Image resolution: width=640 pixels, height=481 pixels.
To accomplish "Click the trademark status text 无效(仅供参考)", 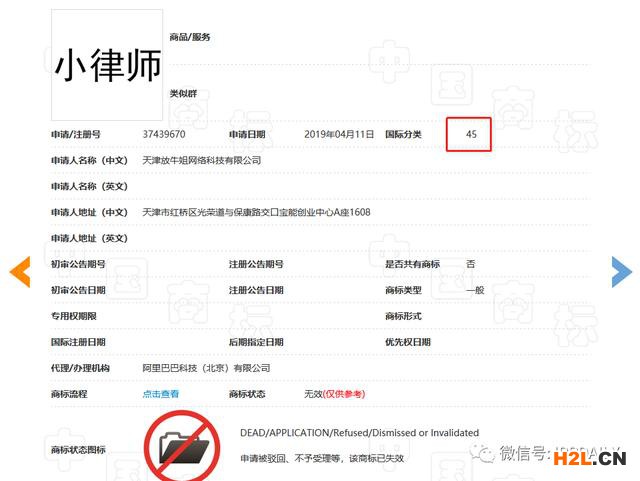I will pyautogui.click(x=338, y=394).
